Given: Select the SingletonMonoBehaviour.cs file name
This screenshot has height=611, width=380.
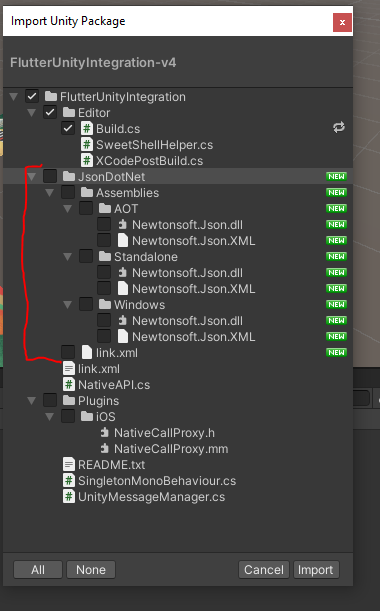Looking at the screenshot, I should click(x=157, y=480).
